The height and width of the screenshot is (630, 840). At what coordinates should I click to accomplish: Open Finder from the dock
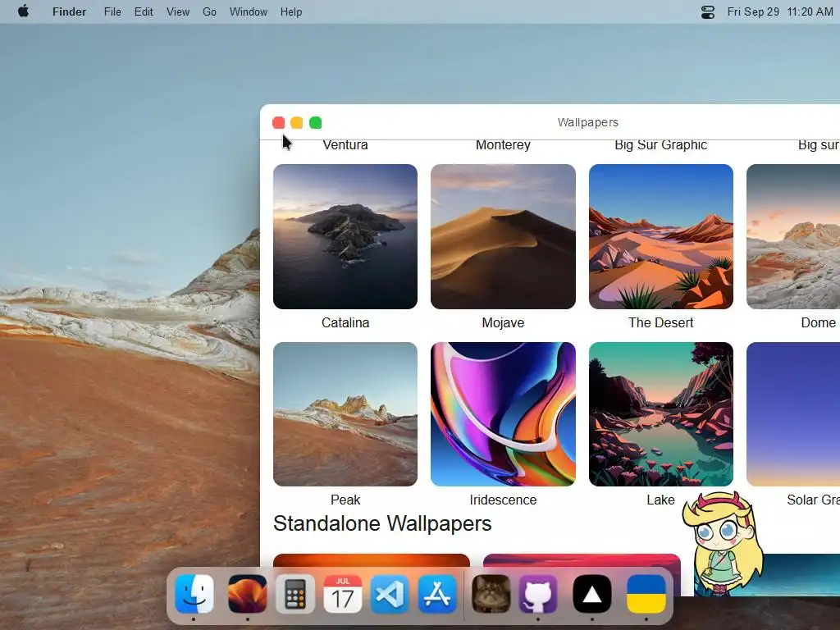[x=194, y=594]
